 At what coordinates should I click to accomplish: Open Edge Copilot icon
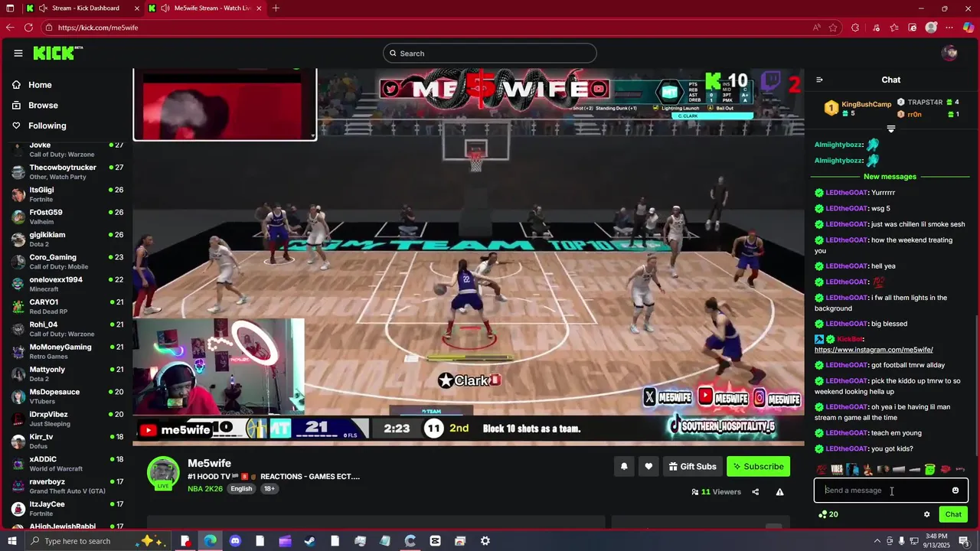click(969, 28)
